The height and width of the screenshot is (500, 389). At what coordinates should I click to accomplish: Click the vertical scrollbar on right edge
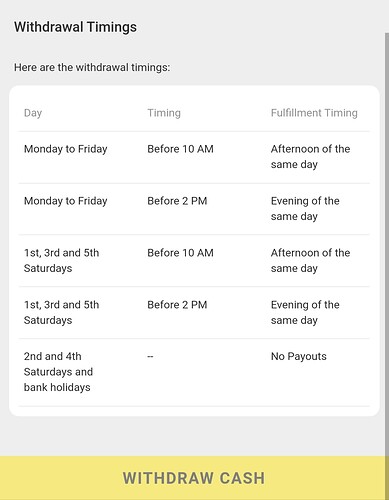pos(387,243)
